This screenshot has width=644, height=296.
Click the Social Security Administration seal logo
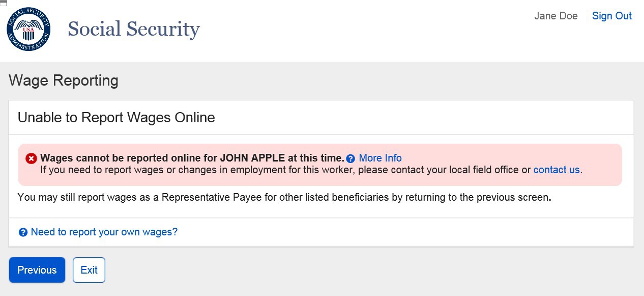point(28,29)
